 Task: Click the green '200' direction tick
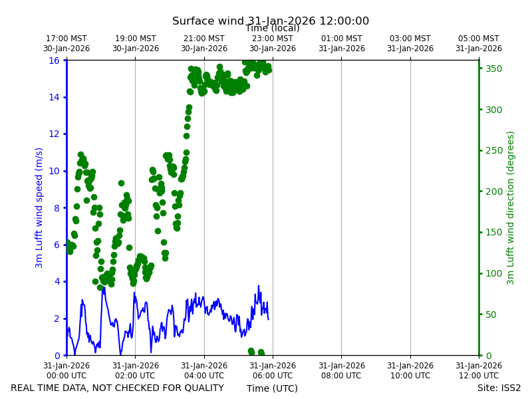(x=493, y=192)
